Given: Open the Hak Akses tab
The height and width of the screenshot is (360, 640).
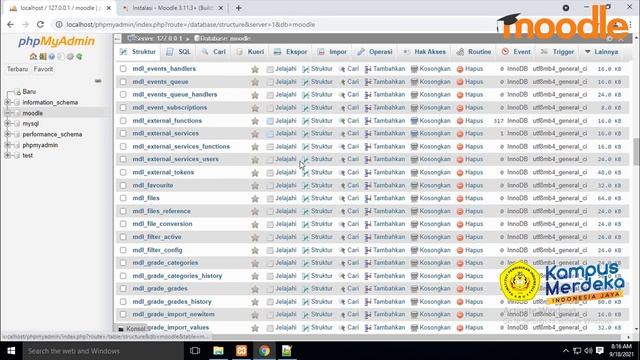Looking at the screenshot, I should click(424, 52).
